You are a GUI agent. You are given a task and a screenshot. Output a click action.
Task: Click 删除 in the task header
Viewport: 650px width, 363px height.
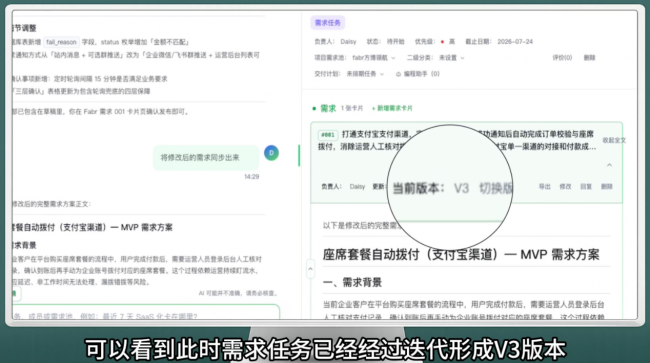pyautogui.click(x=589, y=58)
